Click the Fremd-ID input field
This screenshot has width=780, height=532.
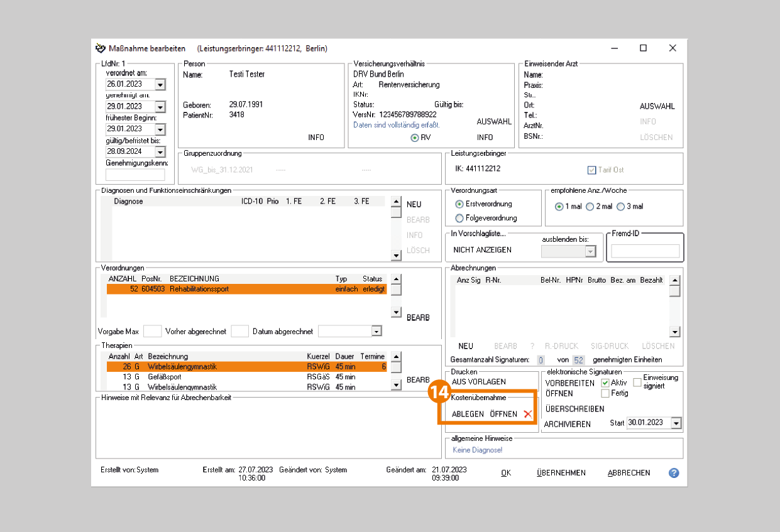[645, 251]
